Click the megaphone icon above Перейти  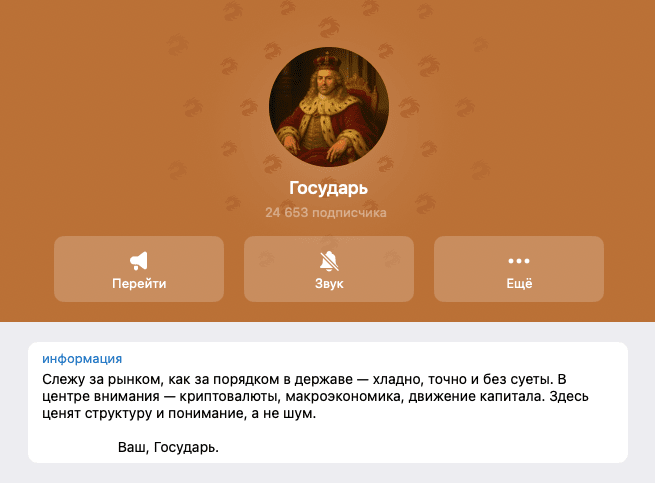pos(139,261)
